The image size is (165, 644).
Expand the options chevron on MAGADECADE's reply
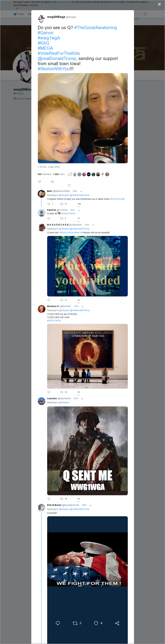93,225
